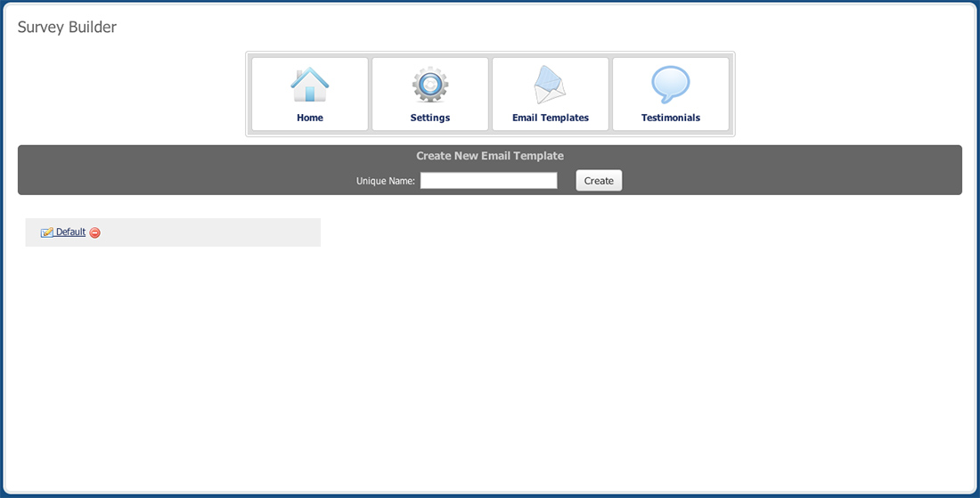Image resolution: width=980 pixels, height=498 pixels.
Task: Click the Unique Name field label
Action: click(x=385, y=181)
